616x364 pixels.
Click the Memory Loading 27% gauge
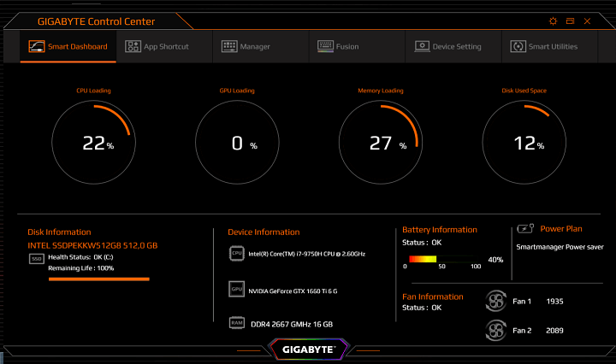[381, 142]
